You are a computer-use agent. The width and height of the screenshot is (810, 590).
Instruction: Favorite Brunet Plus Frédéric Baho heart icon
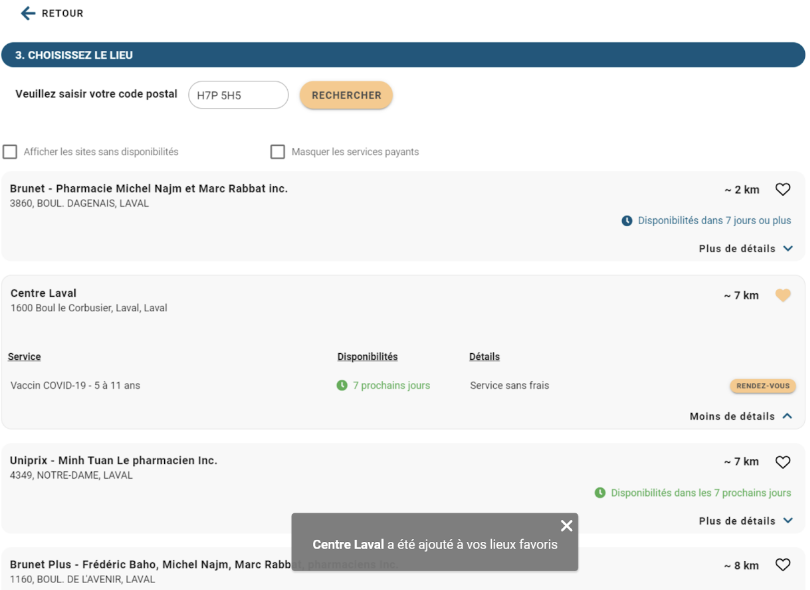pos(783,565)
